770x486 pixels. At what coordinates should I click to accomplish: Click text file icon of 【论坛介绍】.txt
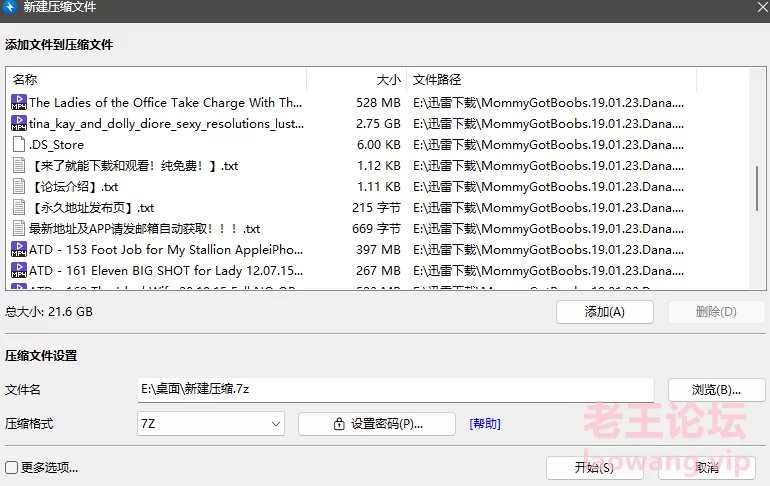pos(19,187)
